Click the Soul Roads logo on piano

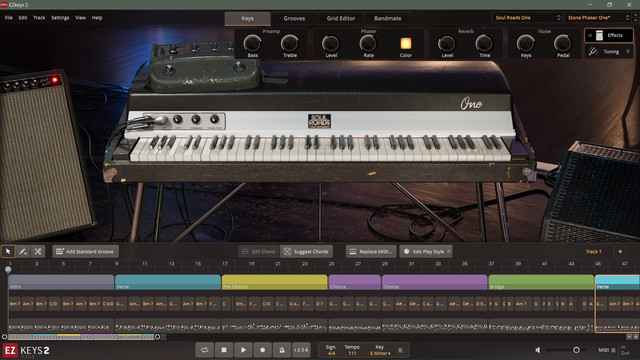pyautogui.click(x=319, y=121)
